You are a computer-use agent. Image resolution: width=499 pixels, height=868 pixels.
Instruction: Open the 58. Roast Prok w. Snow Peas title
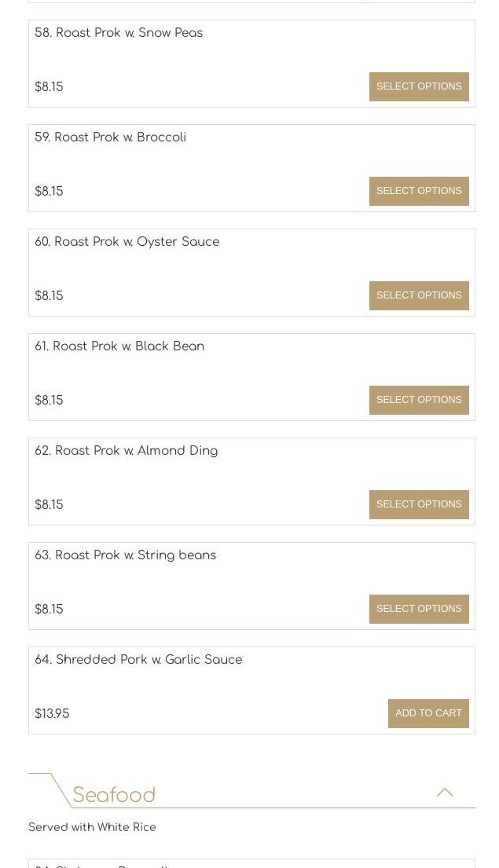119,33
